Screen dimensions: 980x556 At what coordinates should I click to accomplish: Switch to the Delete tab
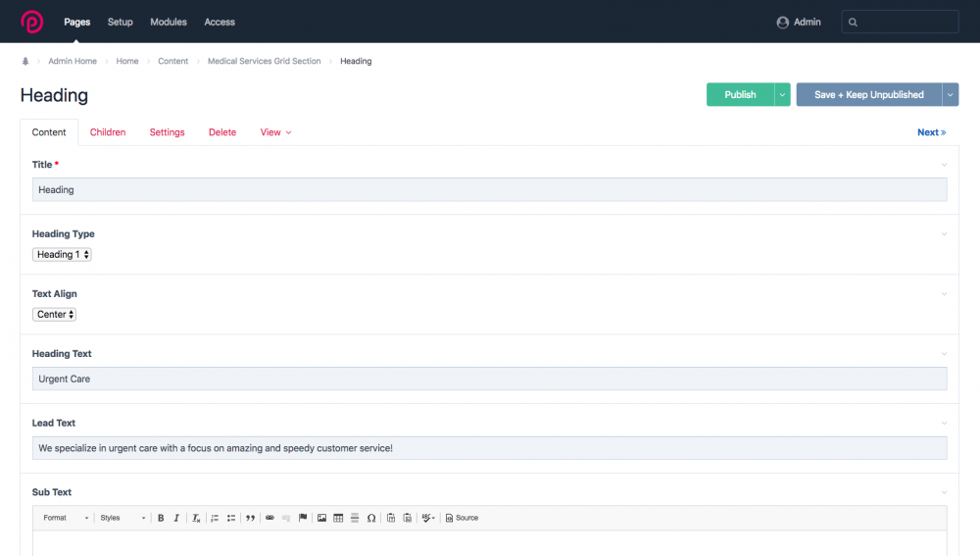click(222, 132)
